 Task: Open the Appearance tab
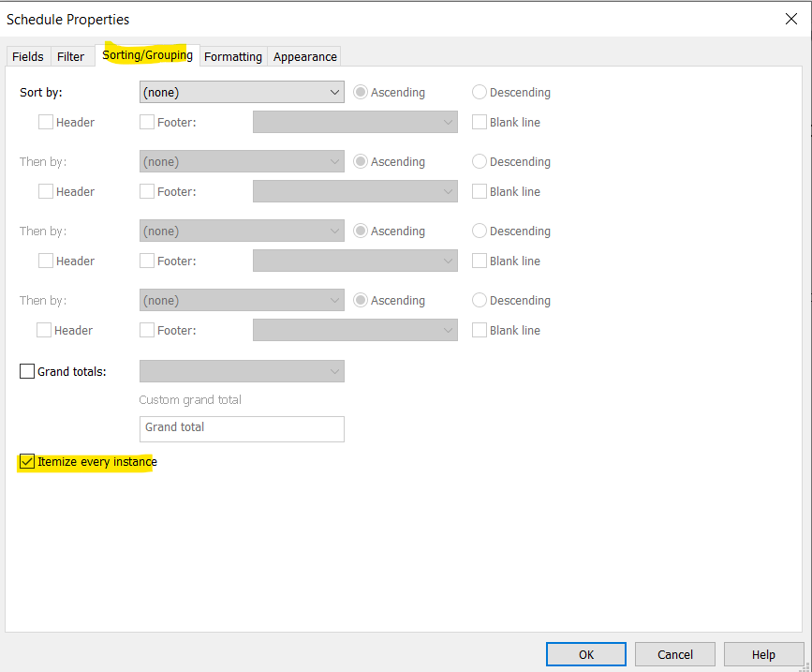(304, 56)
